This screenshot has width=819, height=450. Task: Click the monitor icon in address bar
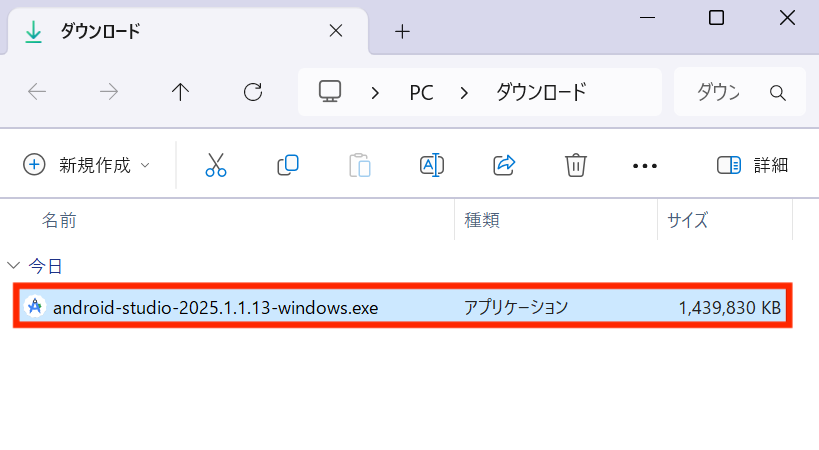pyautogui.click(x=330, y=92)
